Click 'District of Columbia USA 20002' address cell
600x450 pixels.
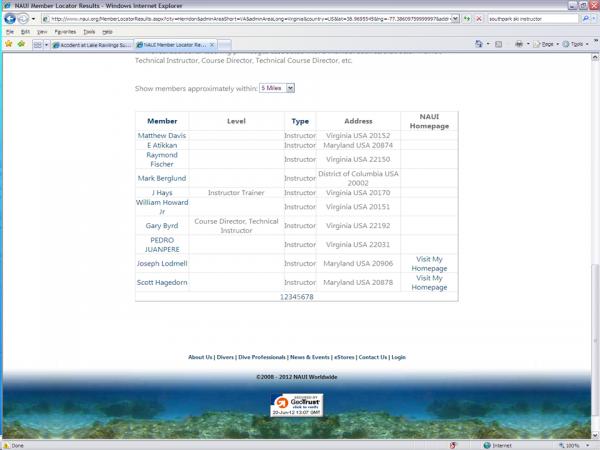coord(358,178)
